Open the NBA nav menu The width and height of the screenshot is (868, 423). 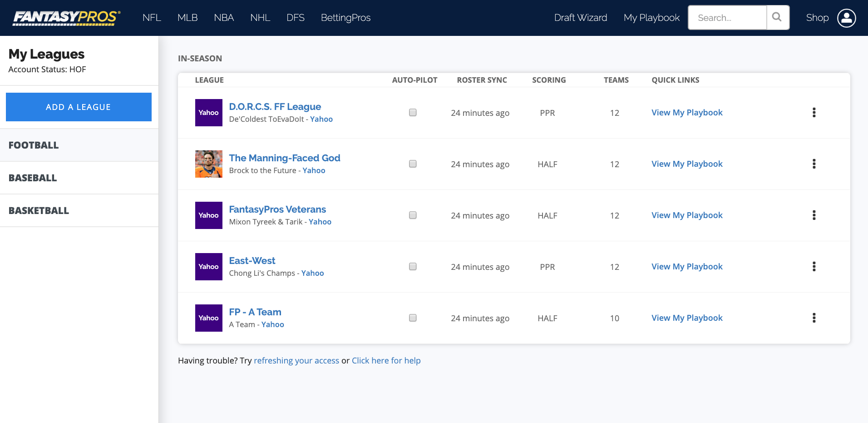(x=224, y=18)
